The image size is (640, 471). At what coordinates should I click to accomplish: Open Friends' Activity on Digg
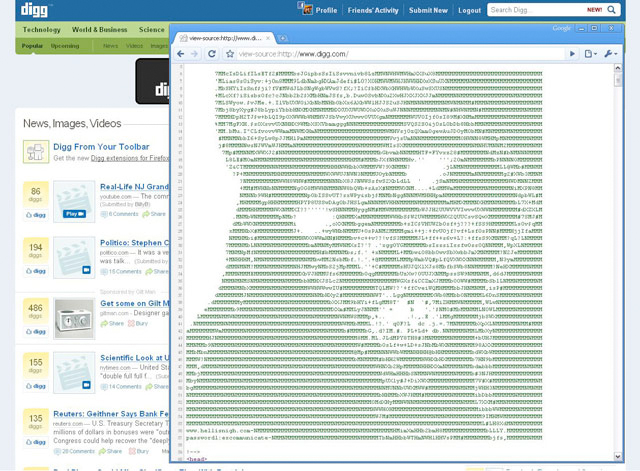(x=373, y=10)
